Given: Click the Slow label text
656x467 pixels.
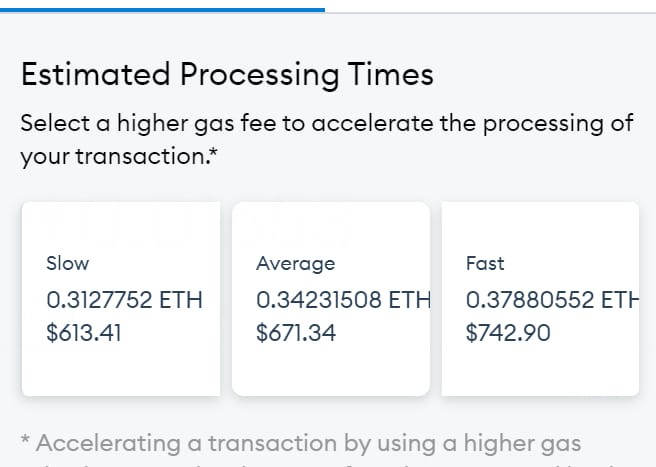Looking at the screenshot, I should [x=68, y=264].
